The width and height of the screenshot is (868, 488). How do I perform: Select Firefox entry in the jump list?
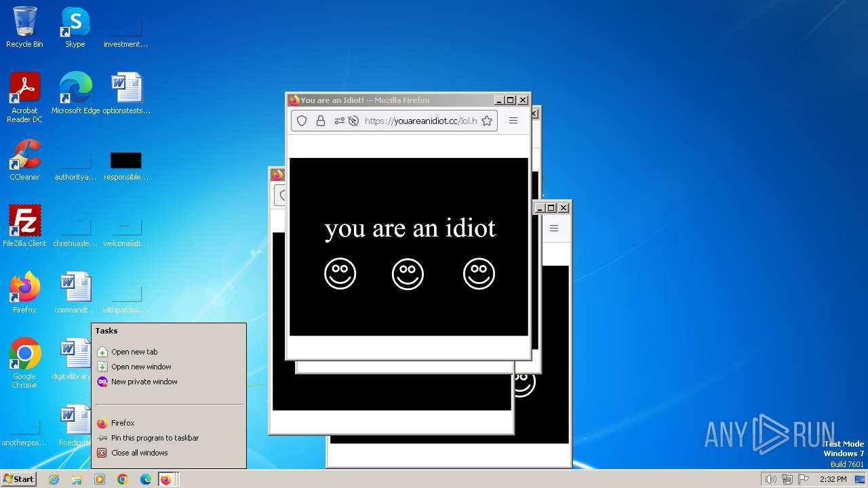tap(169, 423)
